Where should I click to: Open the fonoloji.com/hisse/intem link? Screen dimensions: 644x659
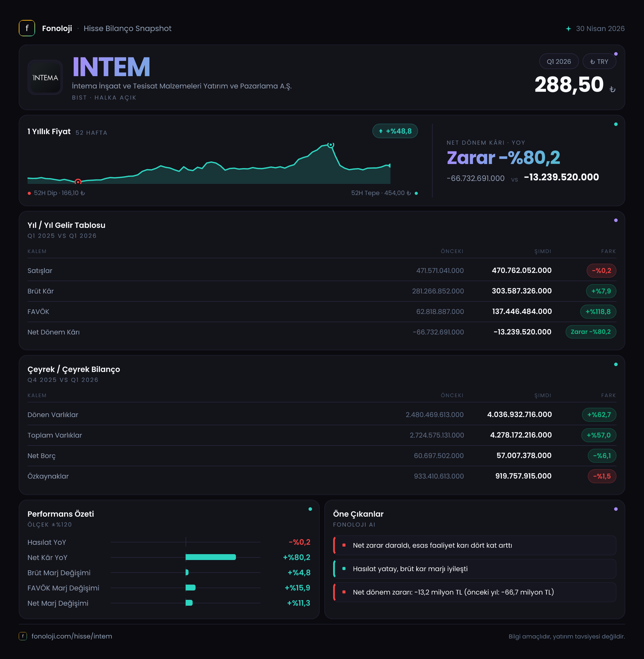(x=72, y=636)
